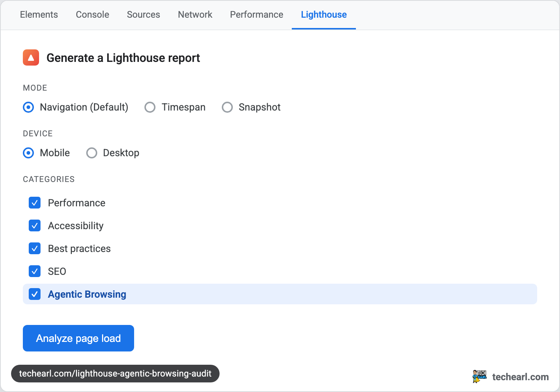Toggle the Agentic Browsing checkbox
The height and width of the screenshot is (392, 560).
[35, 294]
